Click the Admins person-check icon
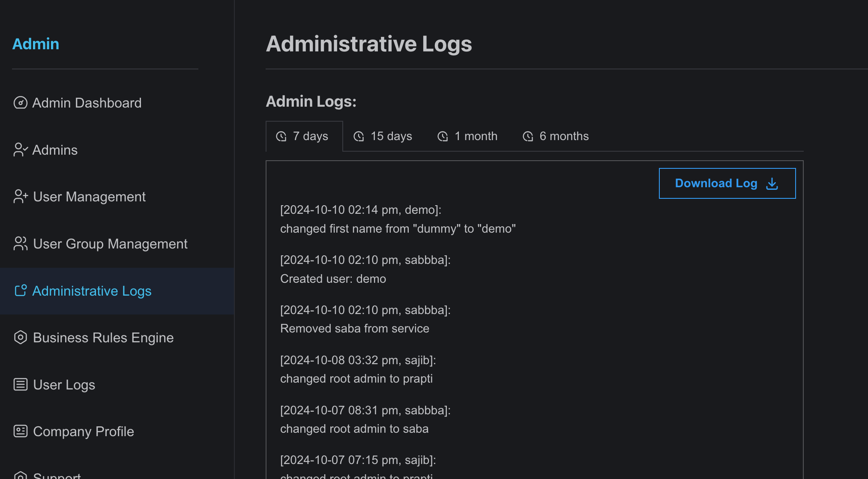The width and height of the screenshot is (868, 479). pyautogui.click(x=21, y=150)
